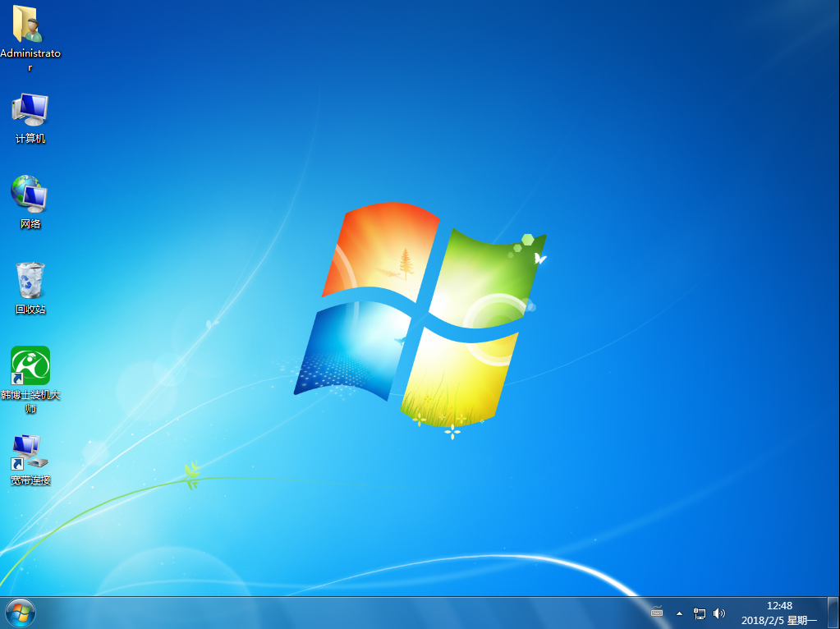Open the 回收站 Recycle Bin

[x=30, y=279]
